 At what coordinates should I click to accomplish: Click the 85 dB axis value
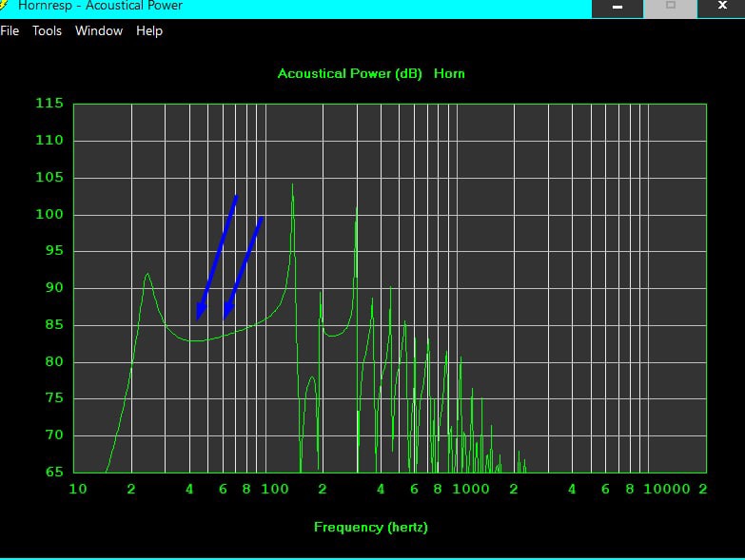click(54, 324)
